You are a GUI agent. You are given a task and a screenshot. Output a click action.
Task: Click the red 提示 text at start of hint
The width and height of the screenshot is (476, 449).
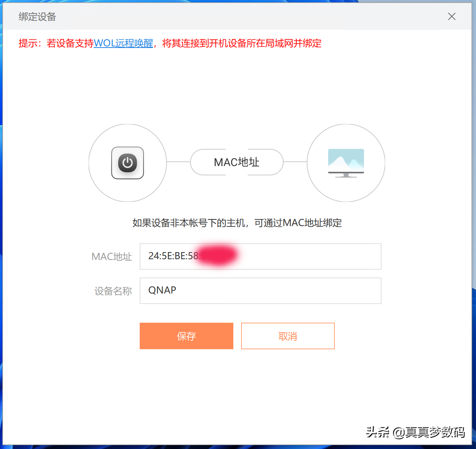pos(28,43)
